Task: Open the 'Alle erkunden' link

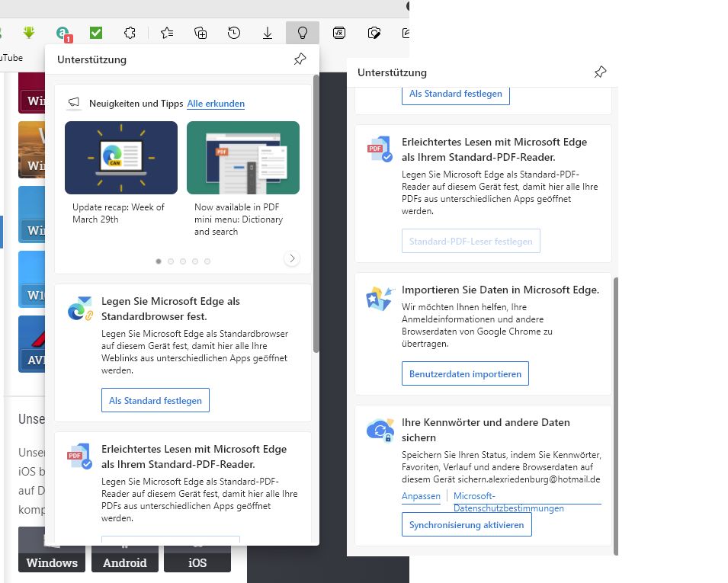Action: tap(216, 104)
